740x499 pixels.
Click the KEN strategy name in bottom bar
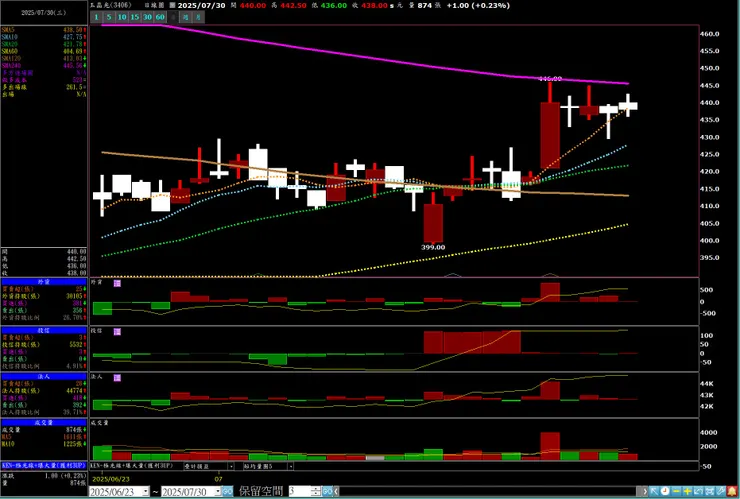(x=131, y=466)
